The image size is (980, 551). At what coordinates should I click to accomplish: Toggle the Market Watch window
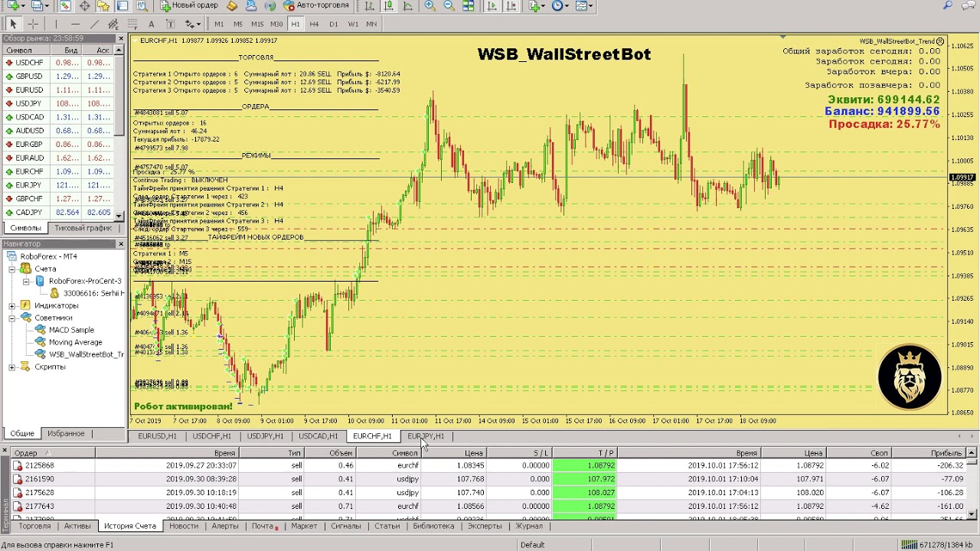[x=65, y=5]
